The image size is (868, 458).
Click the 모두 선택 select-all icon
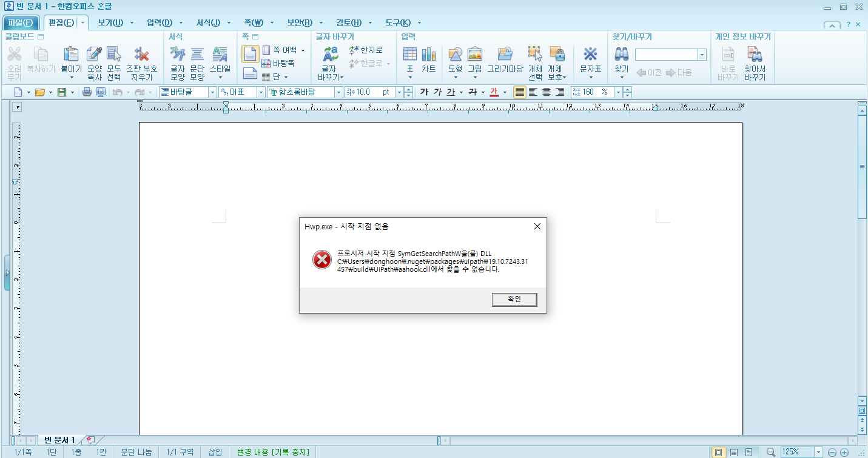[114, 55]
